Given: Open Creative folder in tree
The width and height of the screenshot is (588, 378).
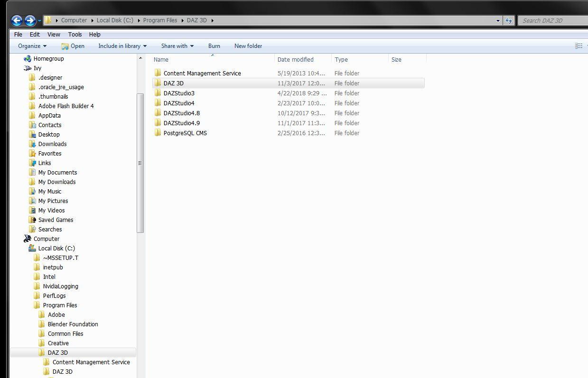Looking at the screenshot, I should click(58, 343).
